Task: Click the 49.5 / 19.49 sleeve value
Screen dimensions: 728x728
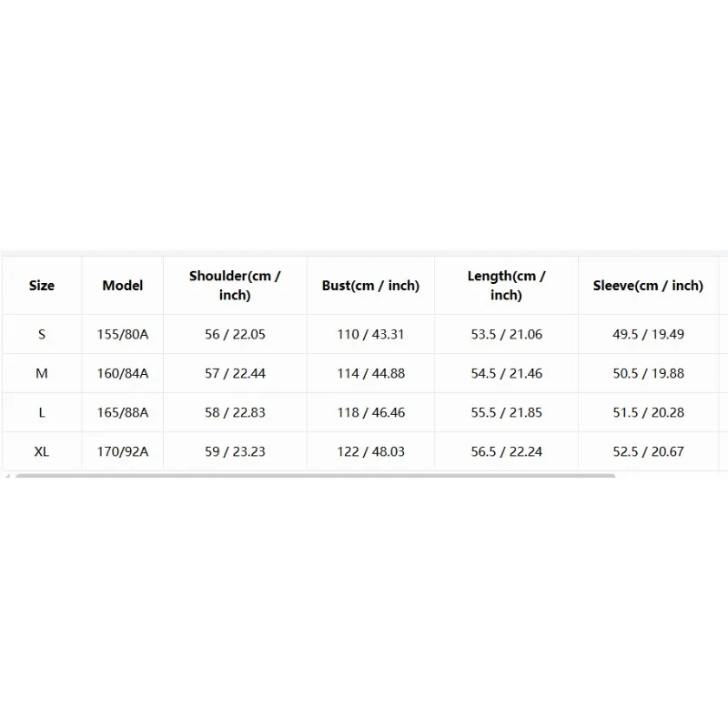Action: tap(648, 334)
